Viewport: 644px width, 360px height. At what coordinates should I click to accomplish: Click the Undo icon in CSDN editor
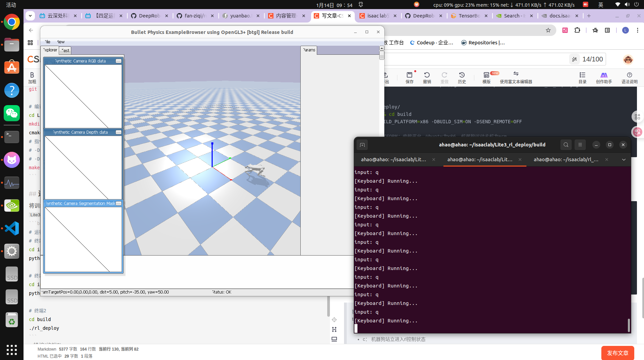427,78
